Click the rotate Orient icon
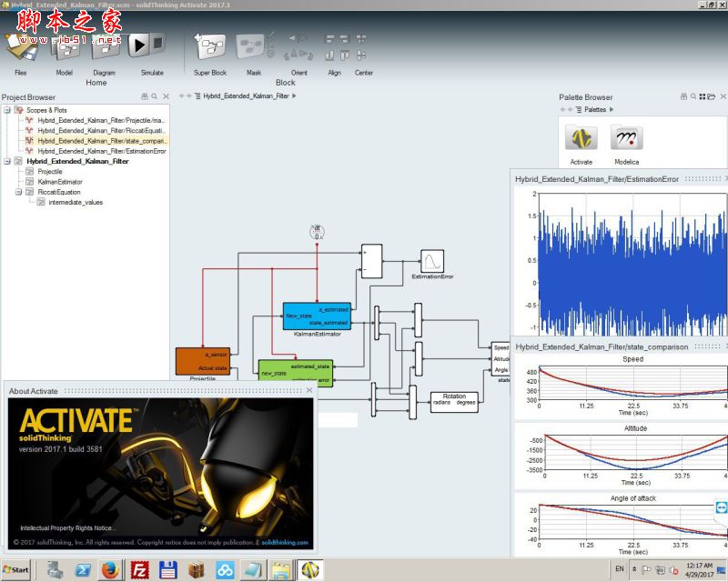The height and width of the screenshot is (582, 728). [298, 55]
